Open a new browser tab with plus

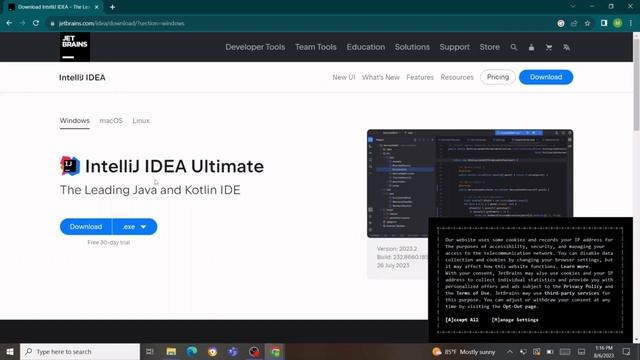(112, 7)
